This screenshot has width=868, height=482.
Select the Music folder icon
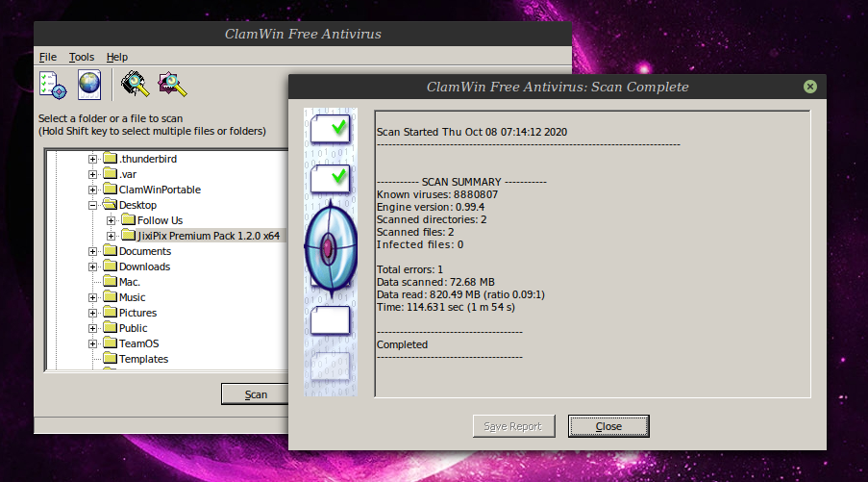pos(111,297)
